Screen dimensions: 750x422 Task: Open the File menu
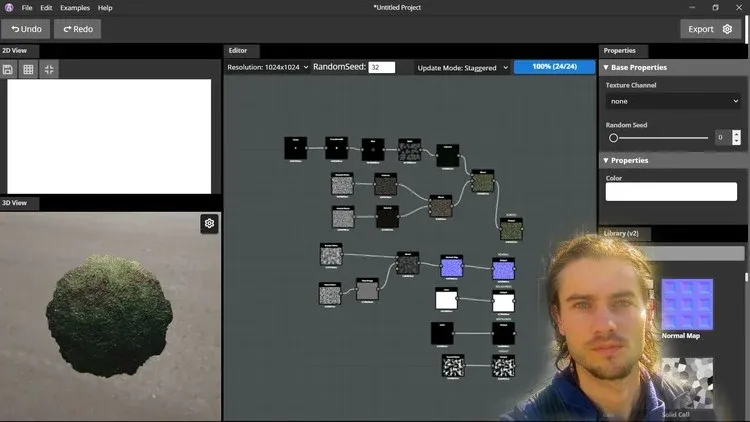pos(27,8)
